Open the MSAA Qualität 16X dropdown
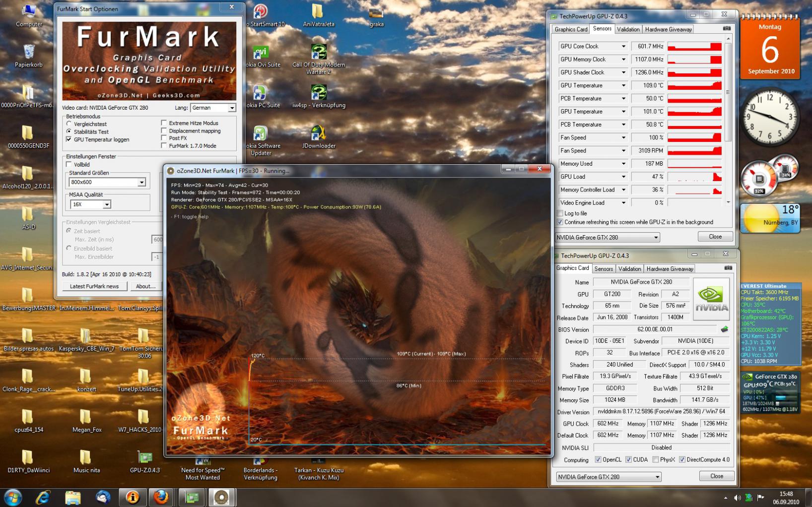Image resolution: width=812 pixels, height=507 pixels. pos(90,204)
